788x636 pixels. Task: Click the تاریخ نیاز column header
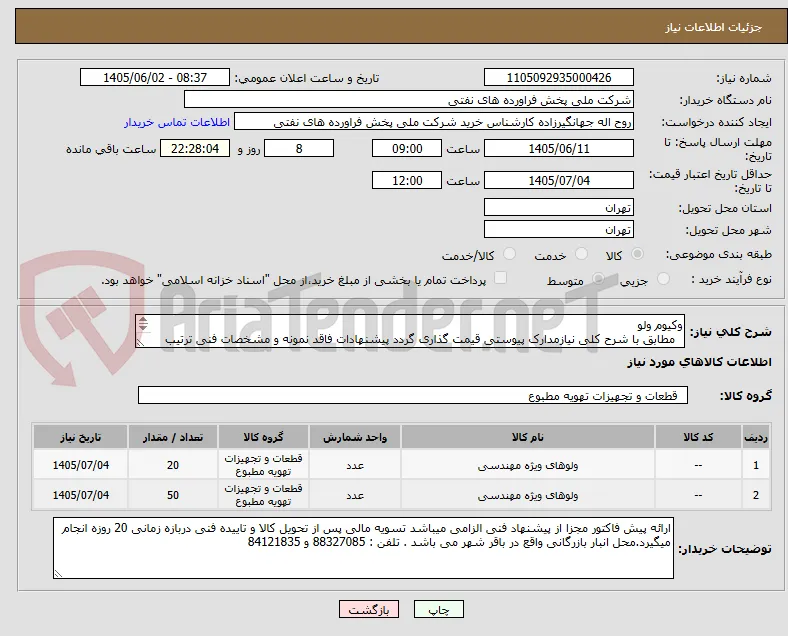point(80,437)
